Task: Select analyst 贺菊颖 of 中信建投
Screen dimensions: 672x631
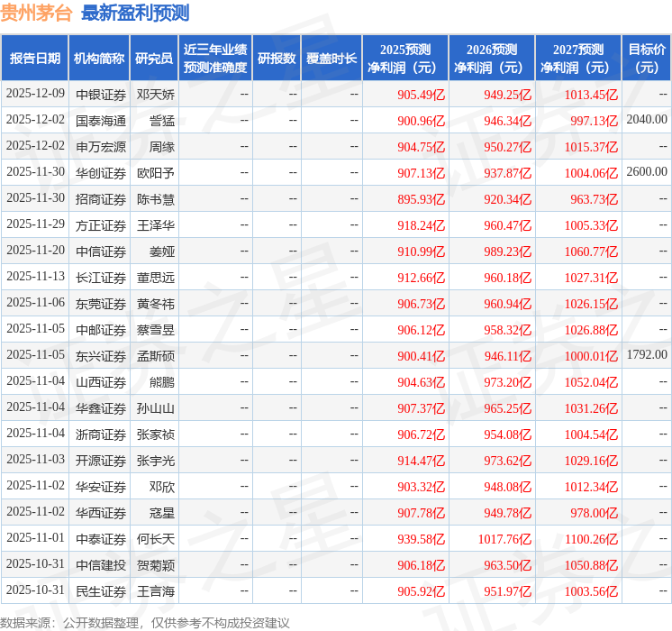Action: pos(156,565)
